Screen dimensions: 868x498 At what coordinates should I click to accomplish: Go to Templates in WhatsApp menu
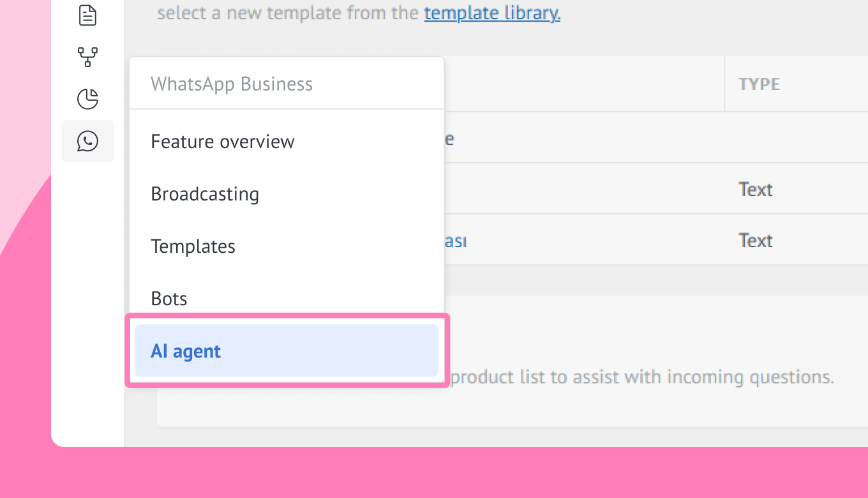(x=193, y=246)
